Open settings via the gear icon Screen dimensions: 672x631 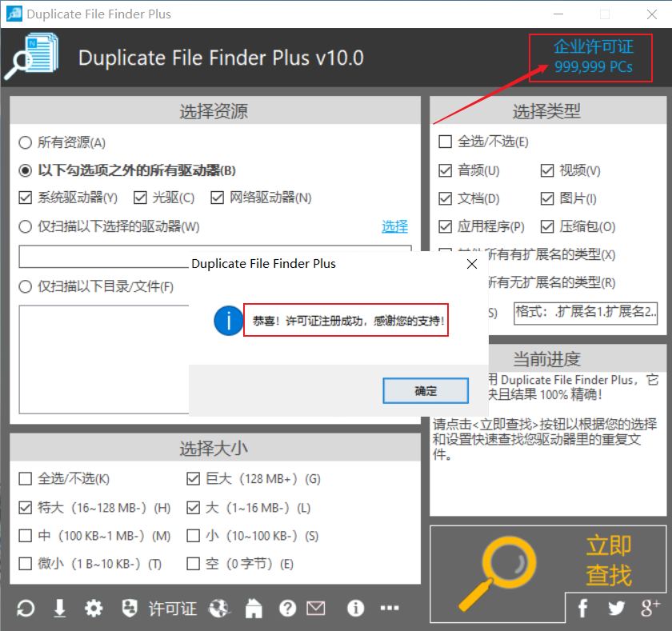click(x=94, y=609)
